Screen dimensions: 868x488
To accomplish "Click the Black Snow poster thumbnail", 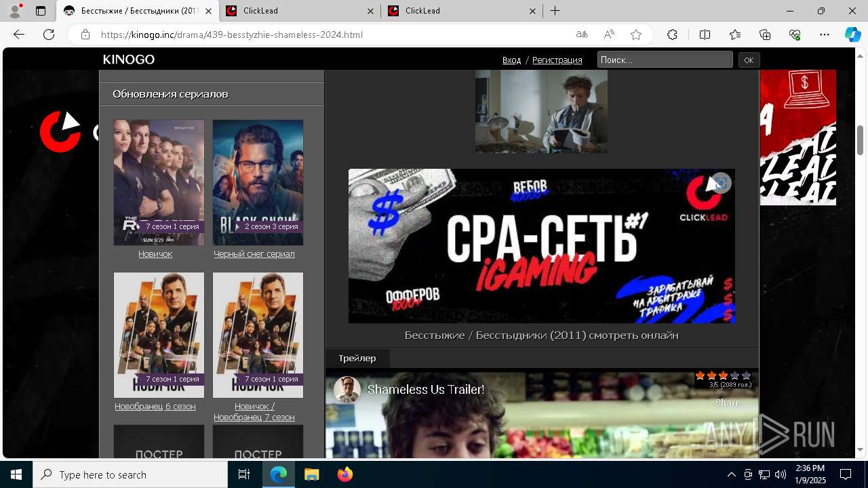I will pos(258,182).
